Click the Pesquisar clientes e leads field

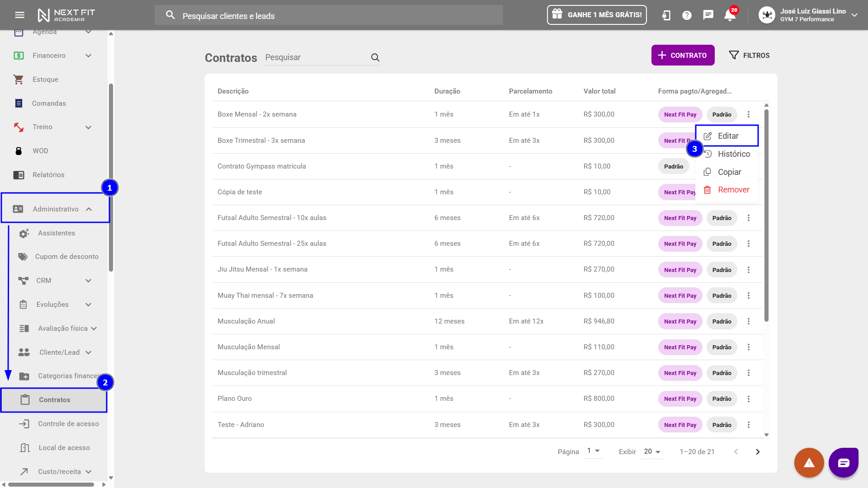[x=328, y=16]
